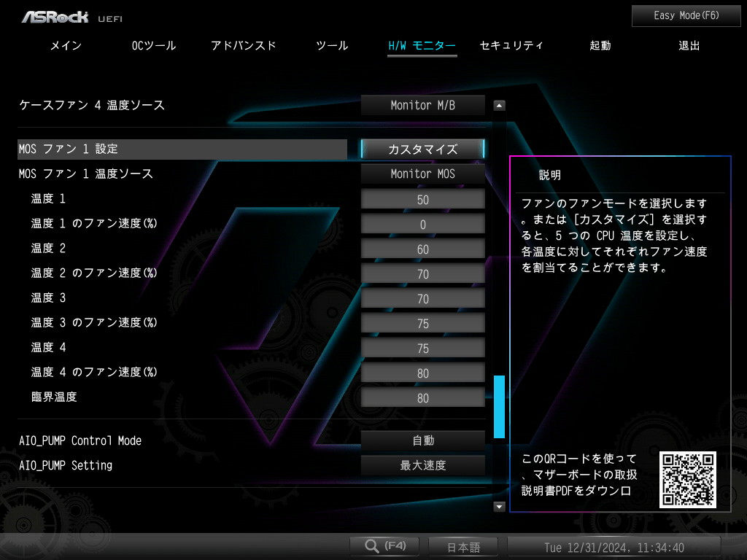Switch to Easy Mode (F6)
Image resolution: width=747 pixels, height=560 pixels.
click(x=686, y=16)
